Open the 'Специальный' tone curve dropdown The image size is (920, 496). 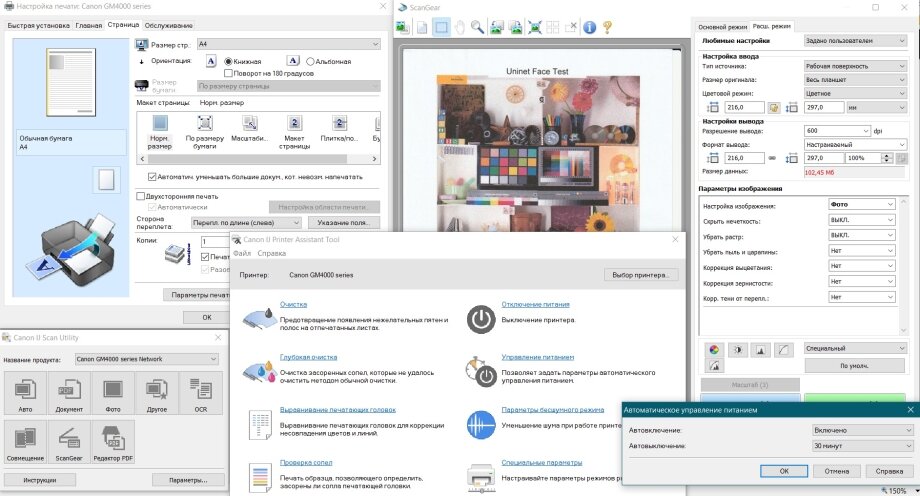point(855,348)
